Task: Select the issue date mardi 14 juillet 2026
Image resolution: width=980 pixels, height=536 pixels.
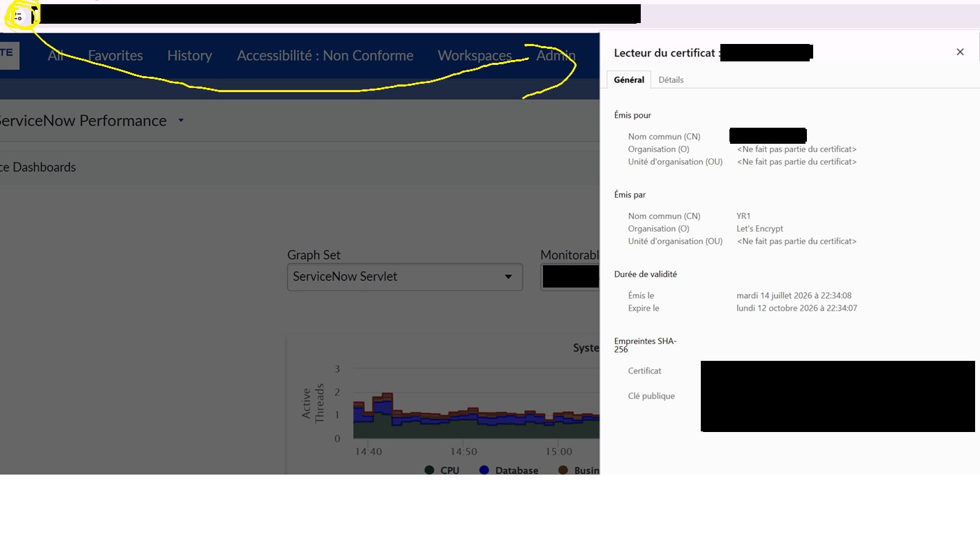Action: pos(794,296)
